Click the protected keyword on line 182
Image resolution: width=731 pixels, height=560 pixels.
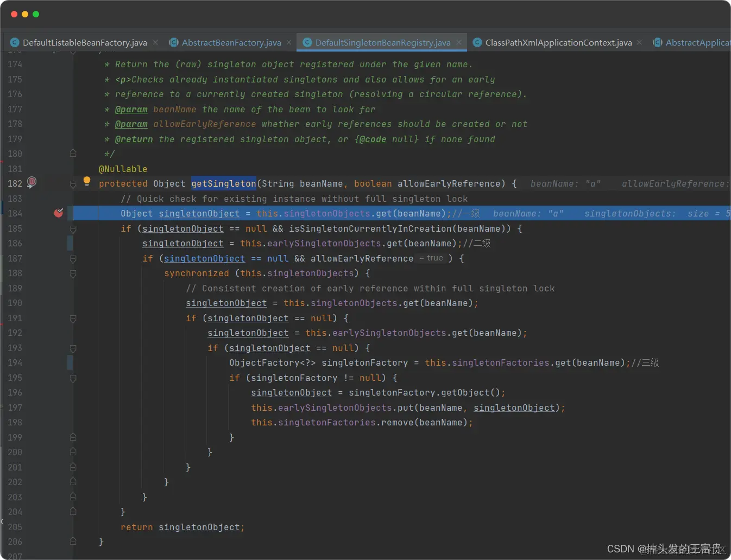[x=123, y=183]
